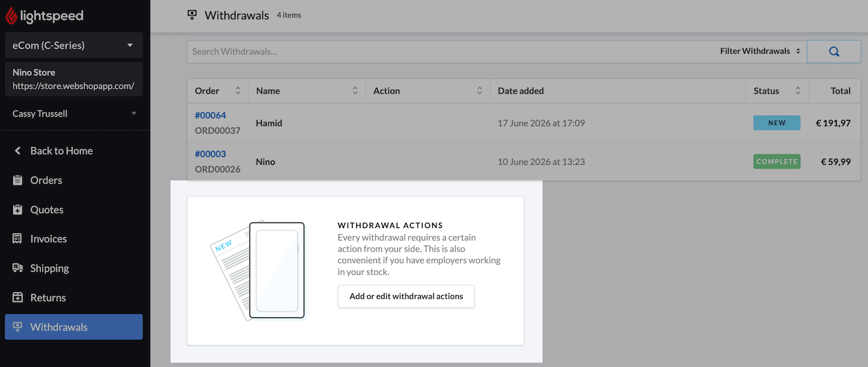
Task: Click the Shipping truck icon
Action: (x=18, y=268)
